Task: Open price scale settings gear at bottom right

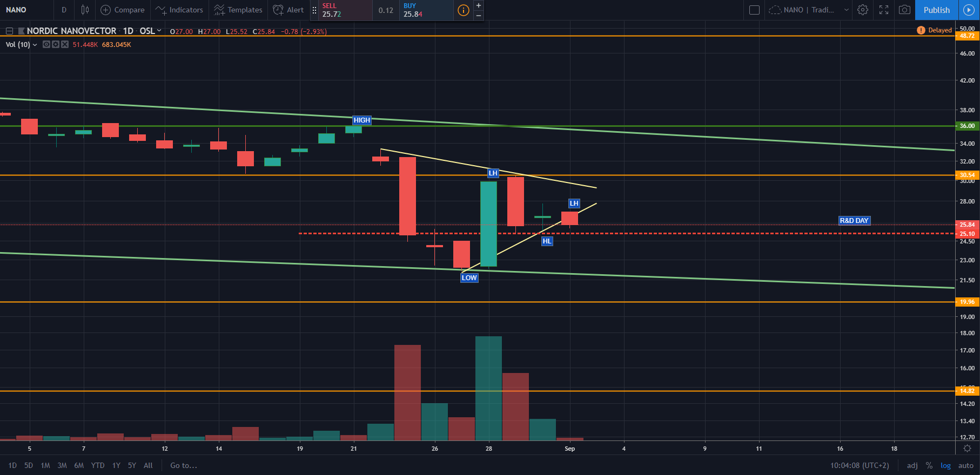Action: (967, 449)
